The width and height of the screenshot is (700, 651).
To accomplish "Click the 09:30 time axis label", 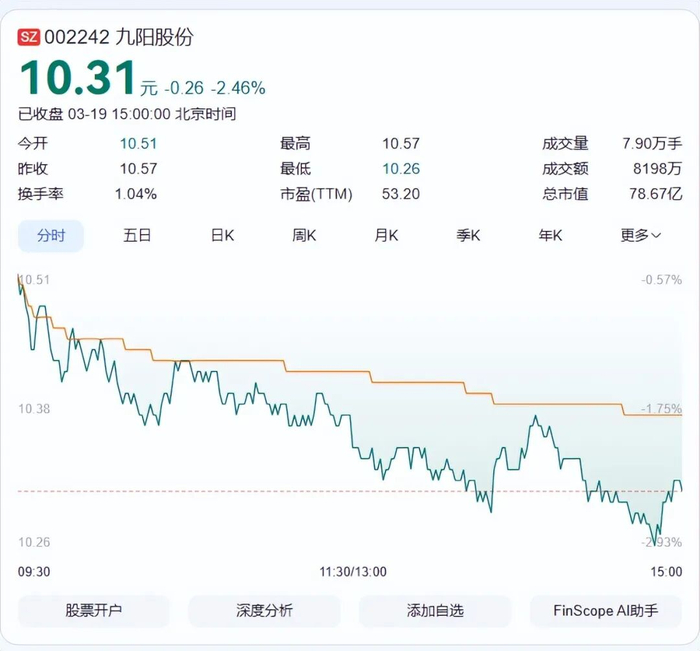I will click(x=34, y=571).
